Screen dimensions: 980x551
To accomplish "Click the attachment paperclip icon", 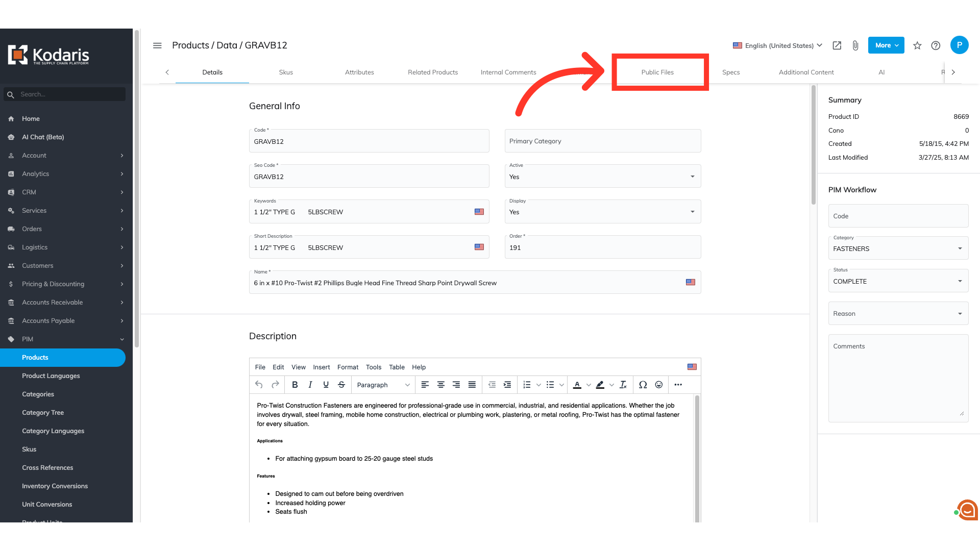I will coord(855,45).
